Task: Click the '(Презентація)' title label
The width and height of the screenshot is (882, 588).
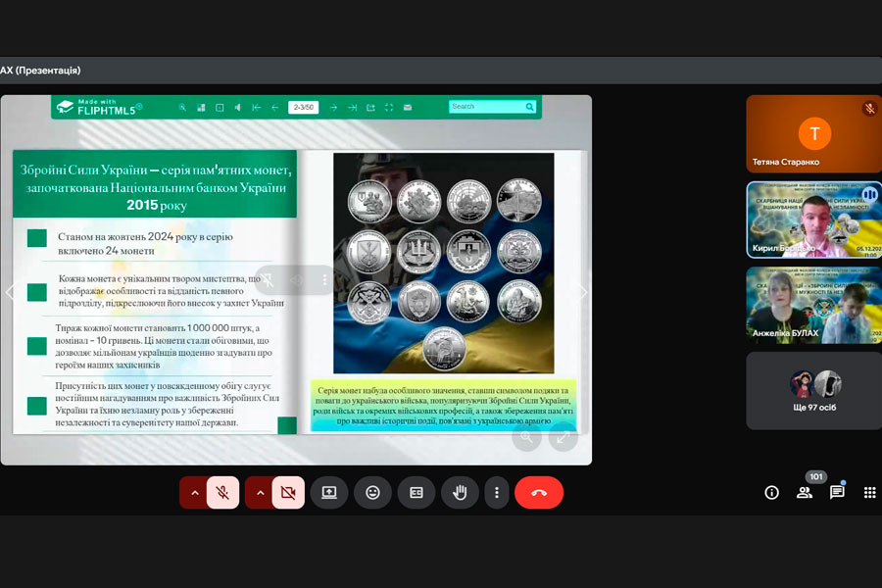Action: coord(48,71)
